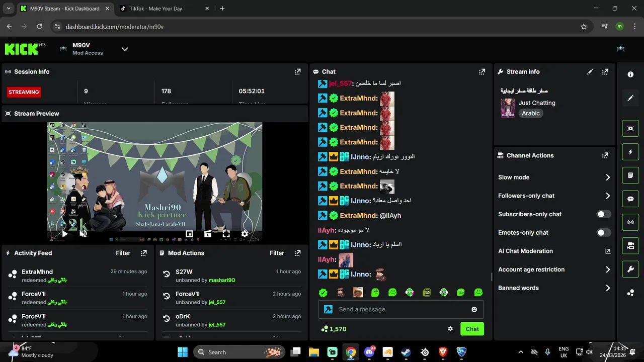Viewport: 644px width, 362px height.
Task: Pop out the Session Info panel
Action: [x=297, y=72]
